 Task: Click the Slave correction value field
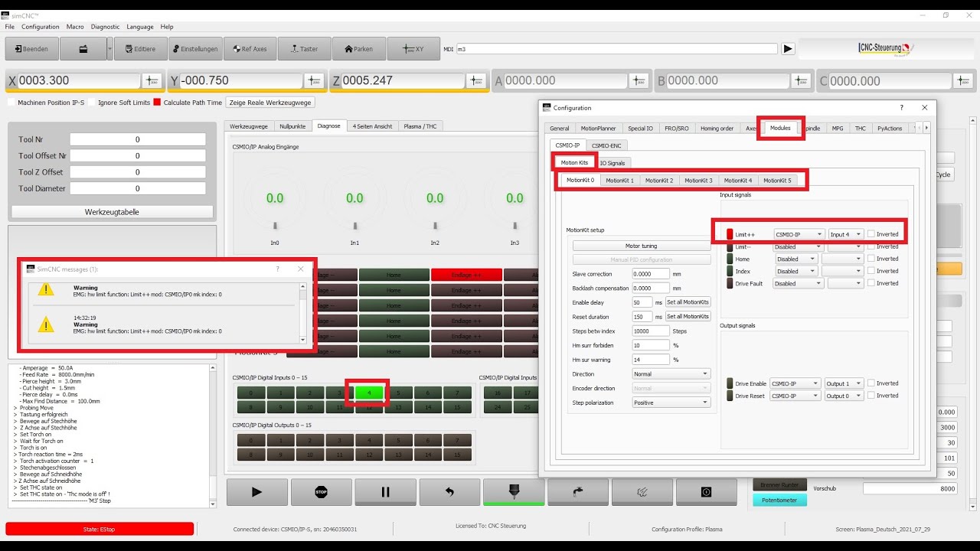(x=651, y=274)
